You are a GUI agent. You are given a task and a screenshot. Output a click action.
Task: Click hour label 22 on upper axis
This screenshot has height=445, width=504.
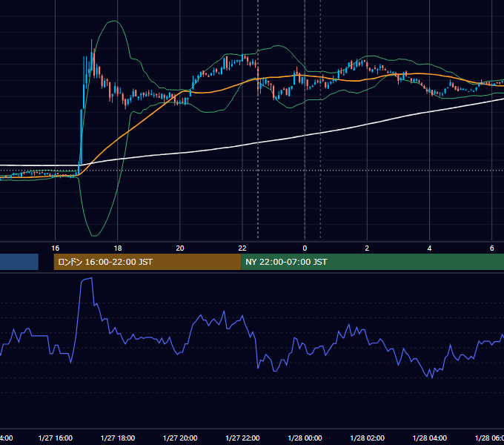242,248
